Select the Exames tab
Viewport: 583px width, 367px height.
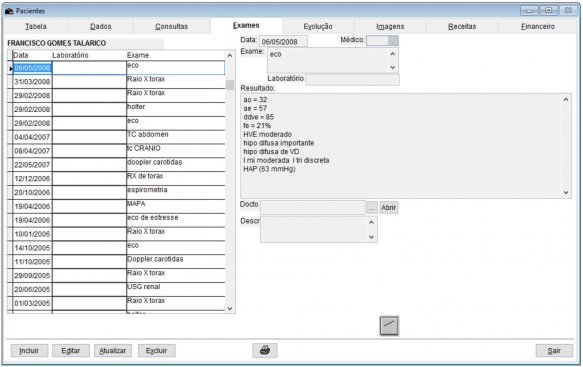[246, 25]
